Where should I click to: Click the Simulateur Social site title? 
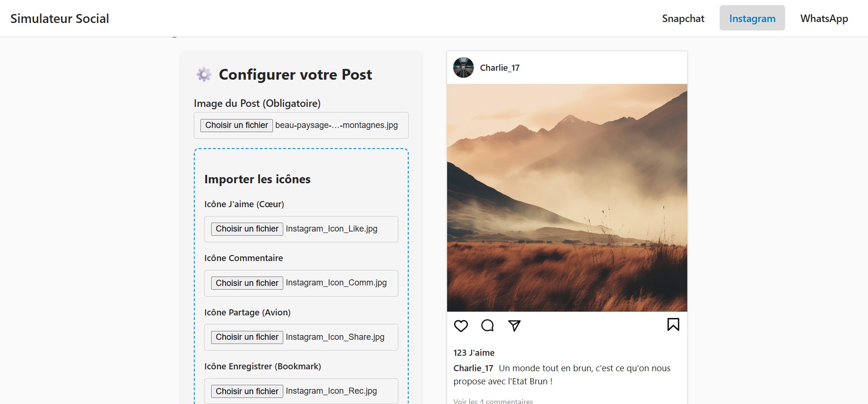pyautogui.click(x=59, y=18)
